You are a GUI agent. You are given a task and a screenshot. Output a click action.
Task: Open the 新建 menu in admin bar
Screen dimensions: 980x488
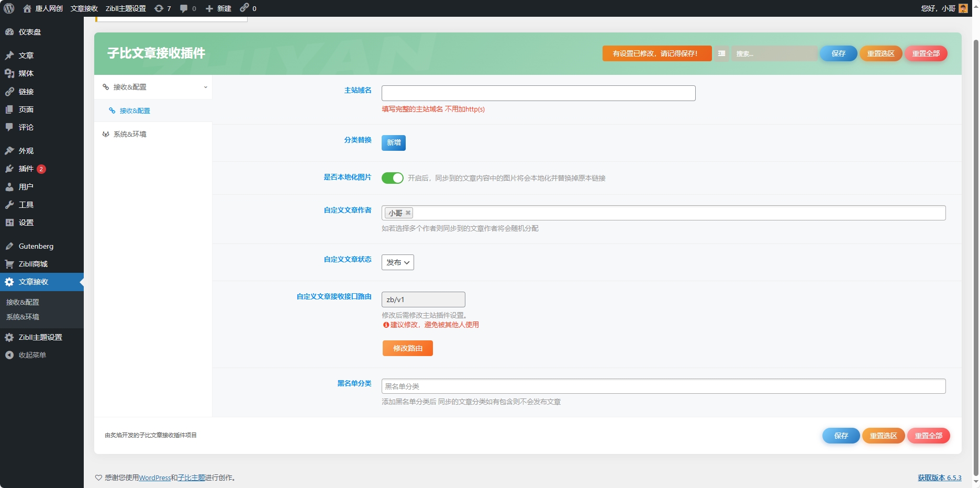click(218, 8)
